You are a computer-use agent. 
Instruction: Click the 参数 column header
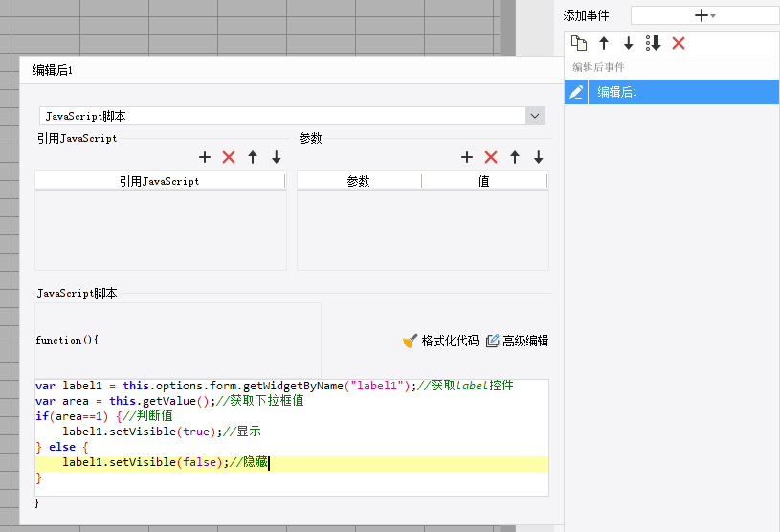tap(359, 181)
